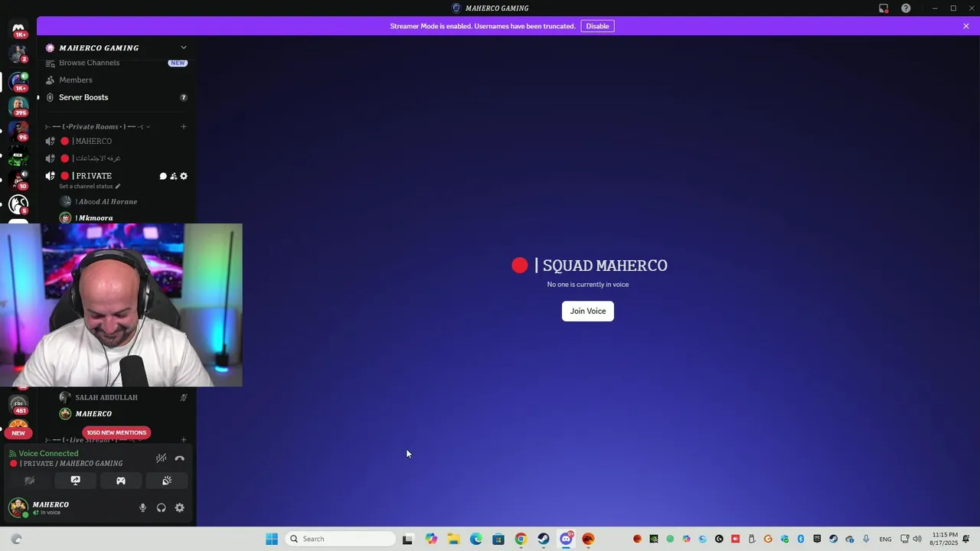Toggle noise suppression in voice panel

click(161, 458)
